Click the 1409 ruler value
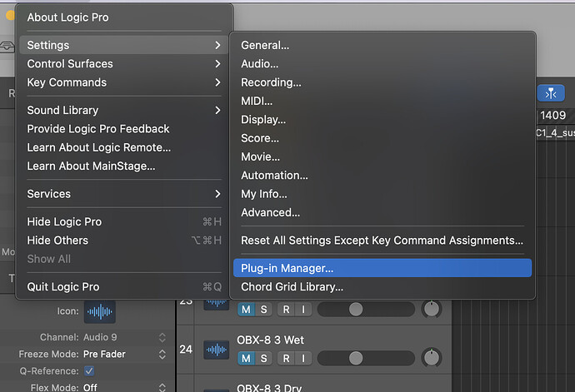Screen dimensions: 575x392 click(552, 116)
